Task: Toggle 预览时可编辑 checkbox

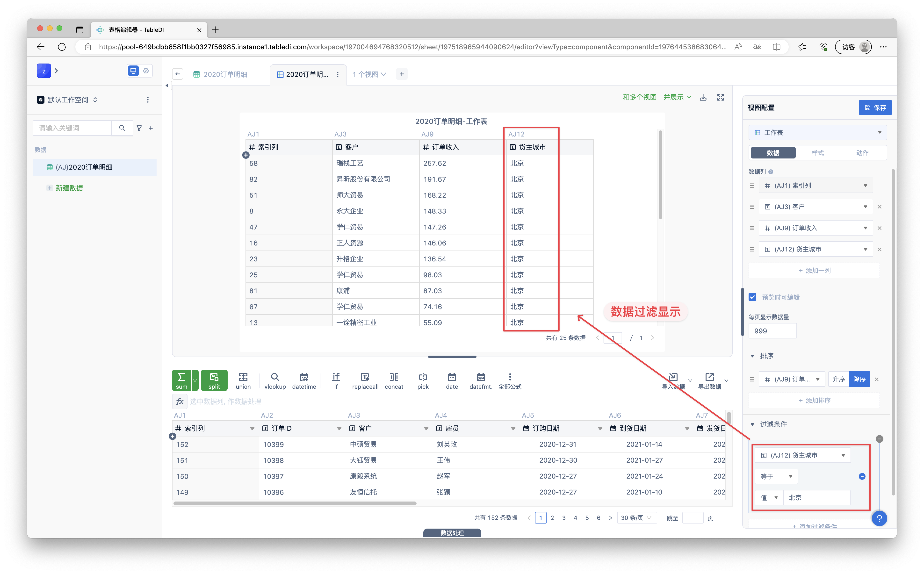Action: pos(752,297)
